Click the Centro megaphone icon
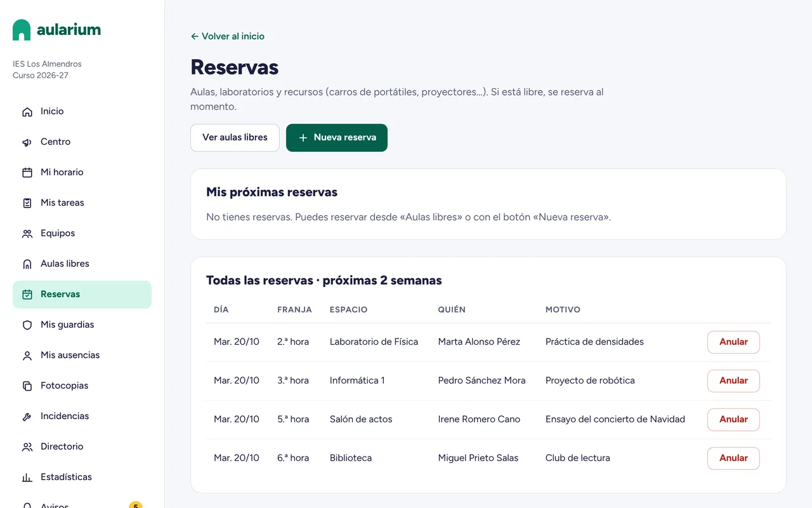This screenshot has width=812, height=508. tap(27, 142)
